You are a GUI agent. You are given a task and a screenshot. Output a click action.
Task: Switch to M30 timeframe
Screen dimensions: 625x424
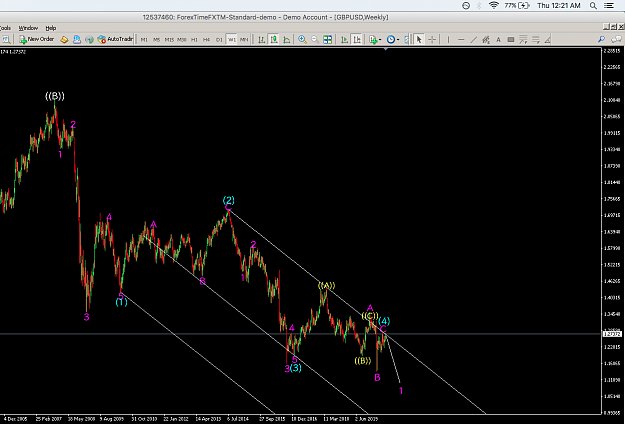[182, 39]
